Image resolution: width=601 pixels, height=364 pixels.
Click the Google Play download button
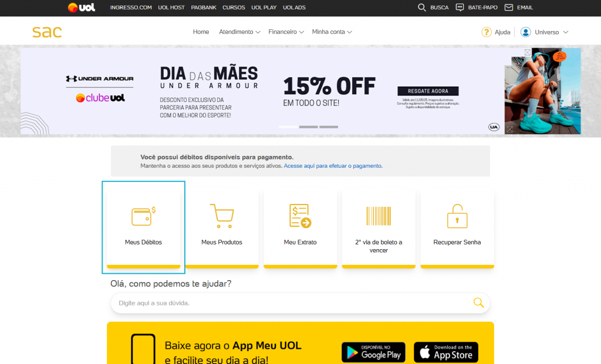click(x=373, y=352)
